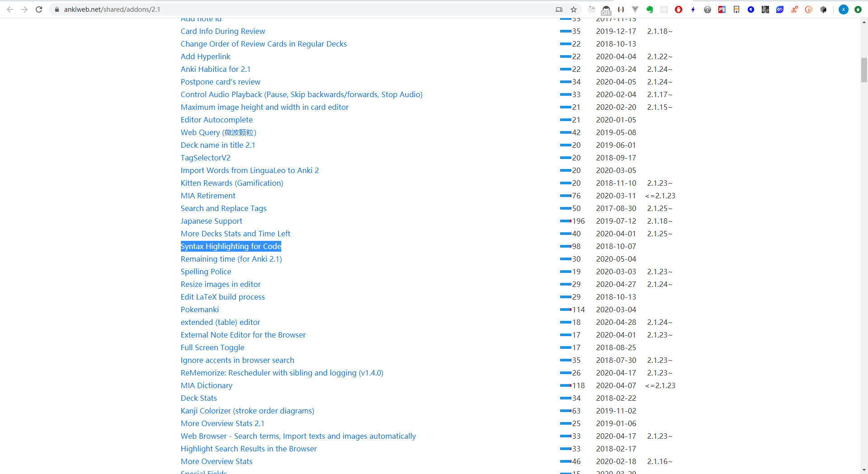Viewport: 868px width, 474px height.
Task: Open the dark cube extension icon
Action: pyautogui.click(x=823, y=9)
